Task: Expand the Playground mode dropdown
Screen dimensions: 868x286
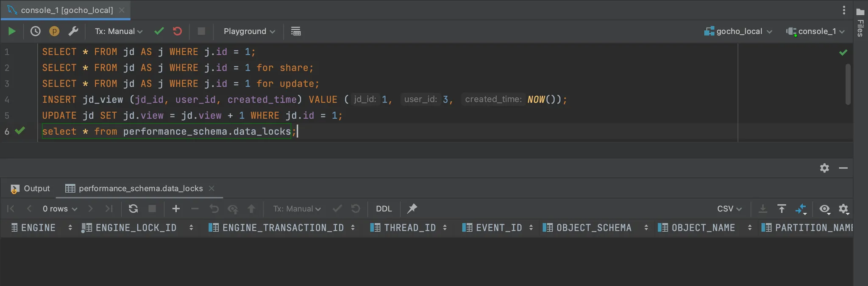Action: [x=249, y=31]
